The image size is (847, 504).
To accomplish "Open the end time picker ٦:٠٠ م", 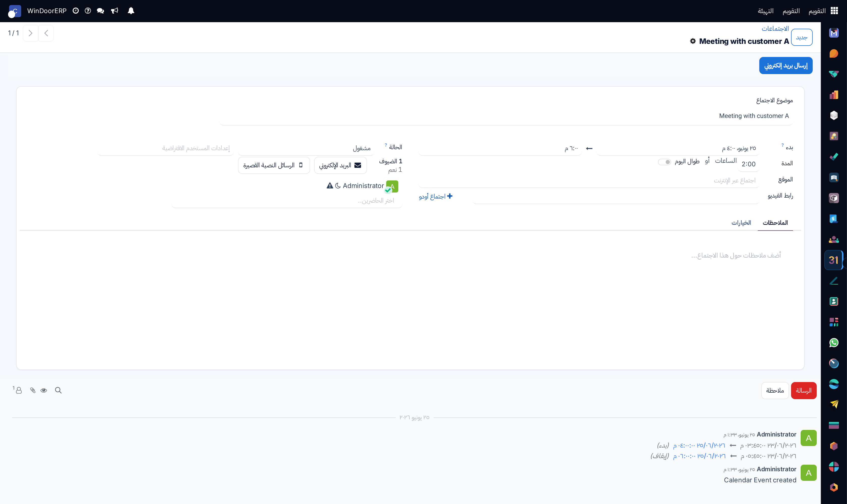I will click(500, 148).
